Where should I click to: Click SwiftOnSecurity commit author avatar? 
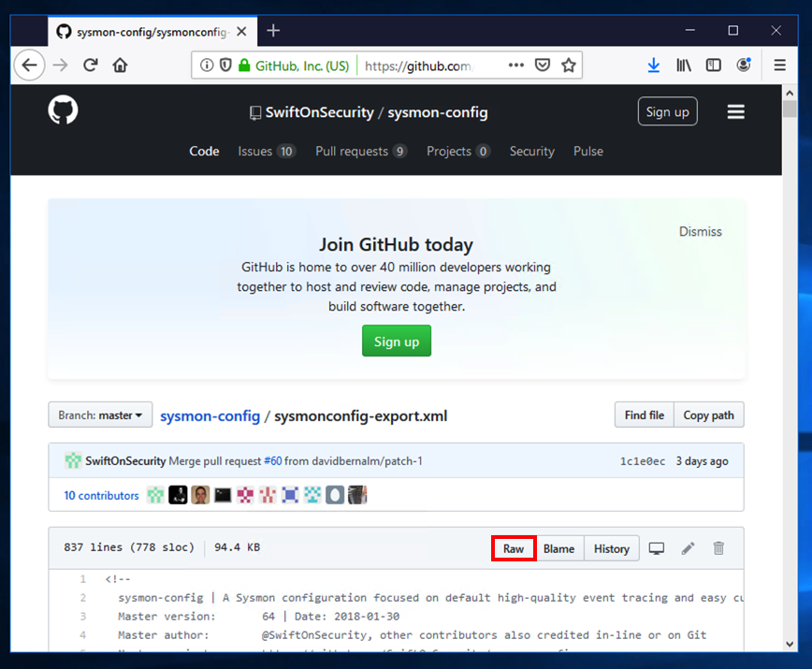tap(73, 460)
